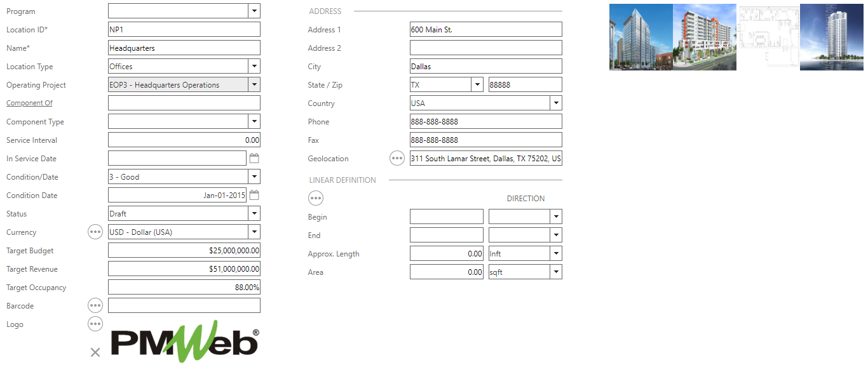Click the Logo ellipsis browse button
Viewport: 868px width, 372px height.
click(x=95, y=324)
